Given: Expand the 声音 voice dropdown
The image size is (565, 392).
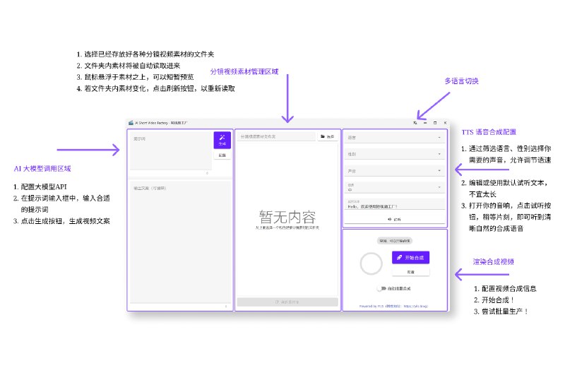Looking at the screenshot, I should pos(394,171).
